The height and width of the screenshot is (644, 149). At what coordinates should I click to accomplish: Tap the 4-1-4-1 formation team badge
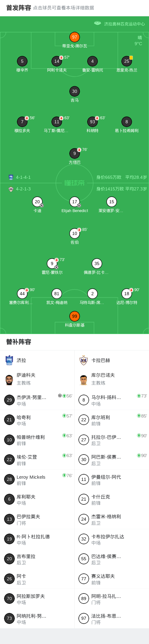[11, 177]
